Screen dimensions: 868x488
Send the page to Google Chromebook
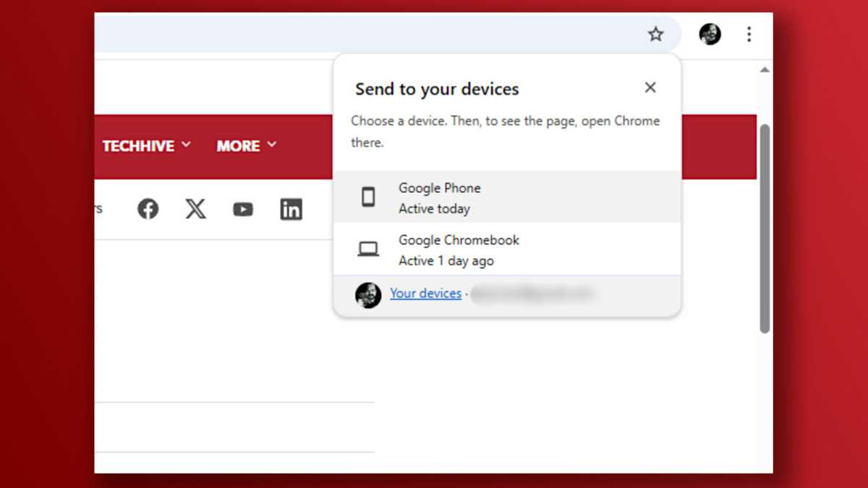tap(459, 249)
